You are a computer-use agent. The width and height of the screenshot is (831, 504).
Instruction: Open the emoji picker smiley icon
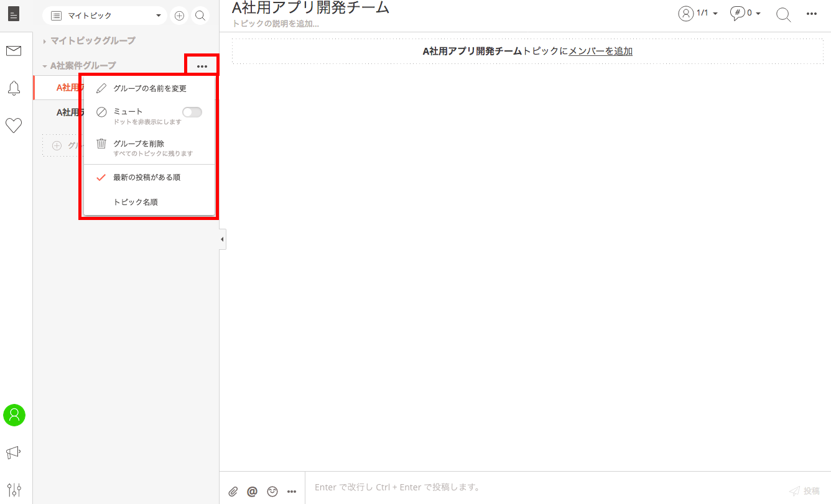(x=272, y=492)
